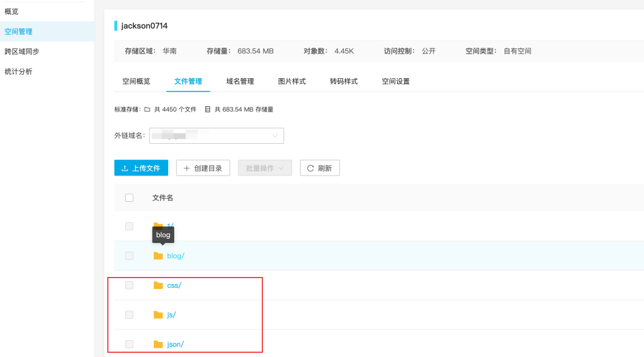Click the yellow folder icon beside css/
644x357 pixels.
coord(157,285)
